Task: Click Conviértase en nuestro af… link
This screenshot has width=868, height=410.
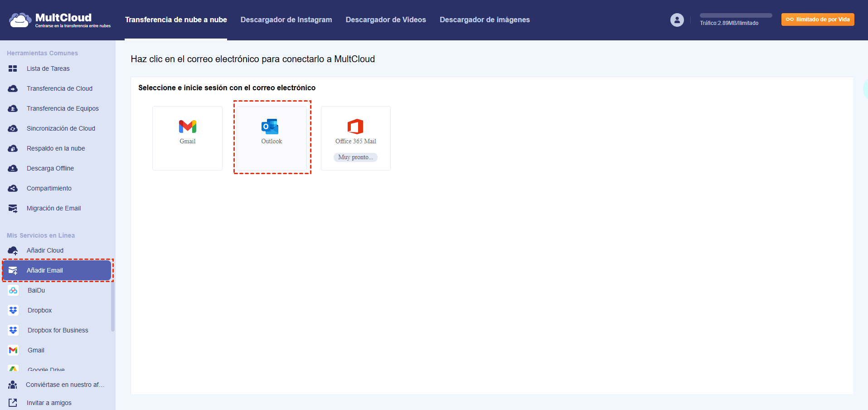Action: coord(65,385)
